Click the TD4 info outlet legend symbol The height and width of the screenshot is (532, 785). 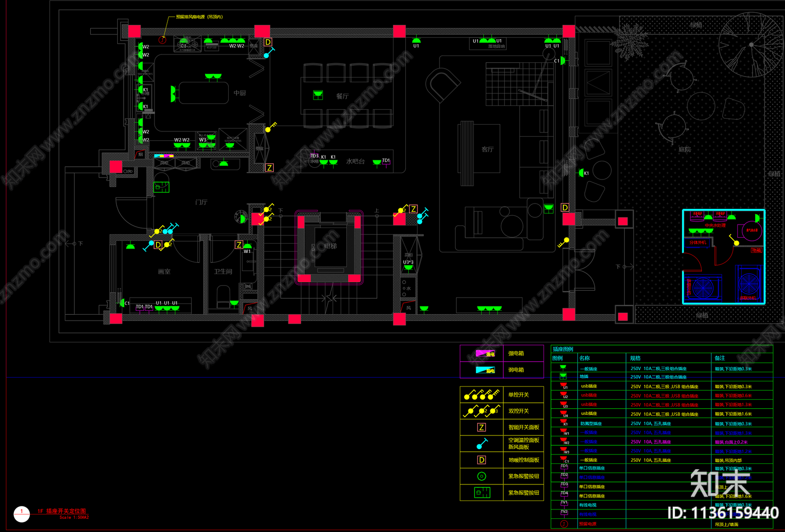tap(564, 495)
